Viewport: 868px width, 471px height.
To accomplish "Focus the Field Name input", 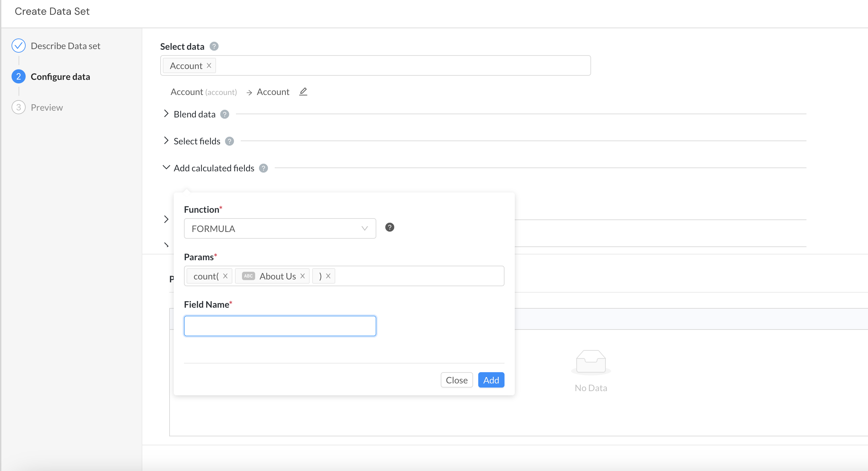I will (280, 326).
